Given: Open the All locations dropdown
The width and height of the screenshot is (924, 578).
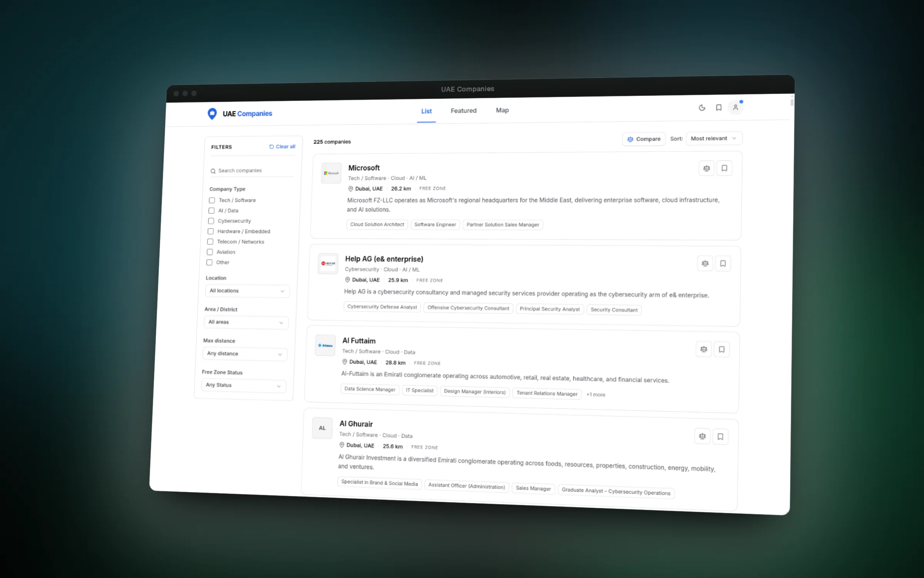Looking at the screenshot, I should click(247, 291).
